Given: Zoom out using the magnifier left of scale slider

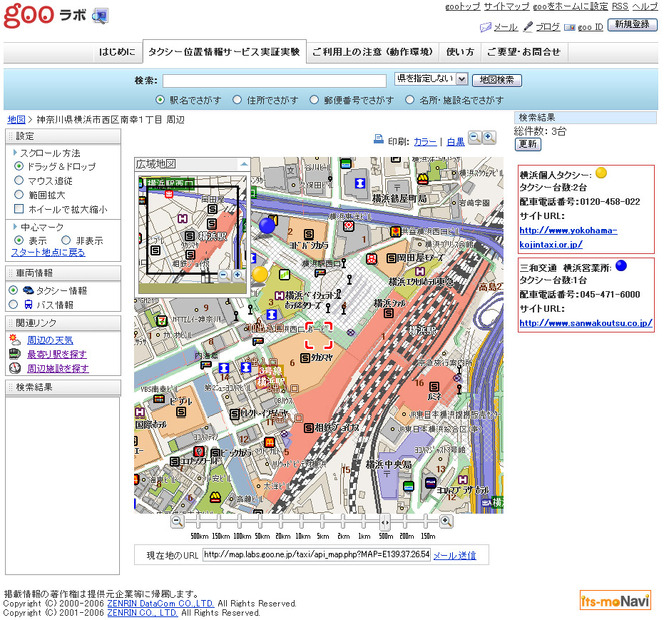Looking at the screenshot, I should pos(177,521).
